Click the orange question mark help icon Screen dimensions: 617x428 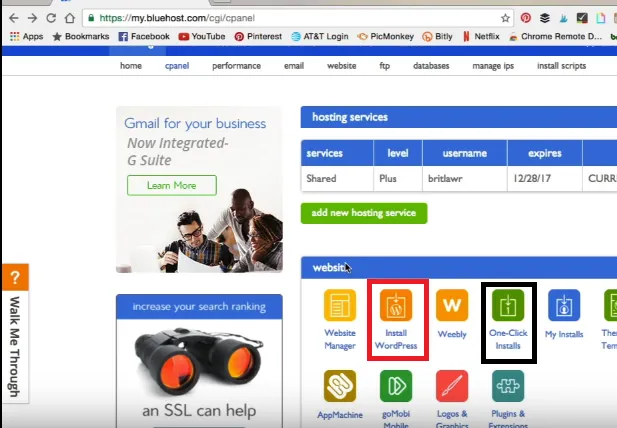(x=15, y=277)
